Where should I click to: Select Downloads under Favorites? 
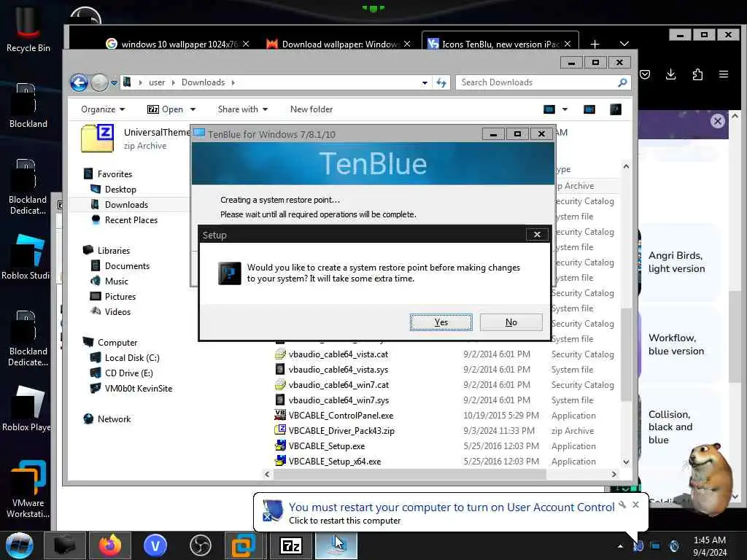(126, 205)
